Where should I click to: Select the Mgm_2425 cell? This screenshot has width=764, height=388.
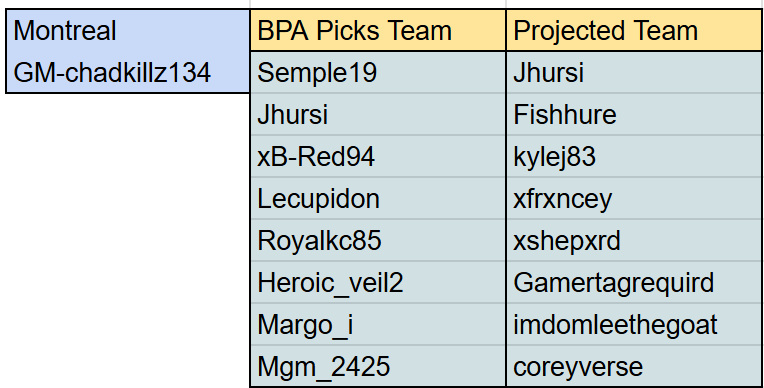tap(378, 366)
